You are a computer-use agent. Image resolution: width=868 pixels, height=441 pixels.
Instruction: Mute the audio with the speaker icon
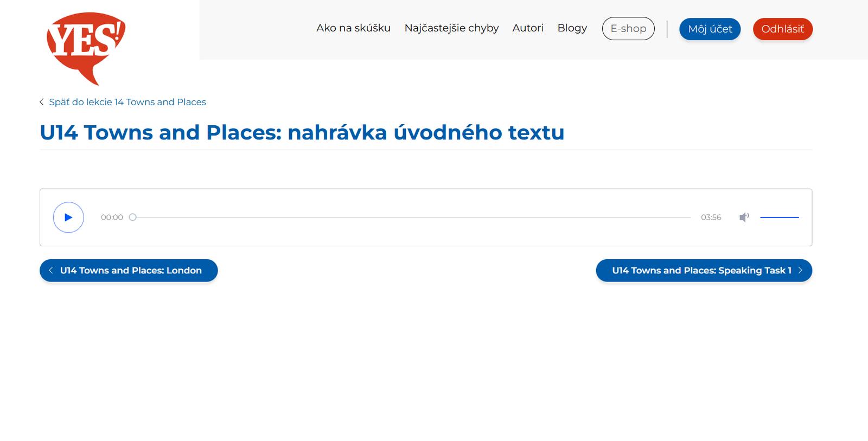click(x=744, y=218)
